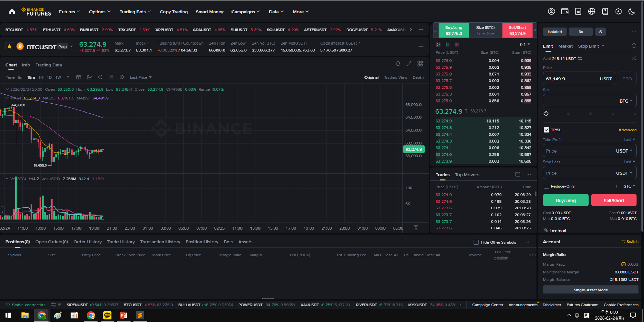Open the Fee level icon

pos(546,230)
